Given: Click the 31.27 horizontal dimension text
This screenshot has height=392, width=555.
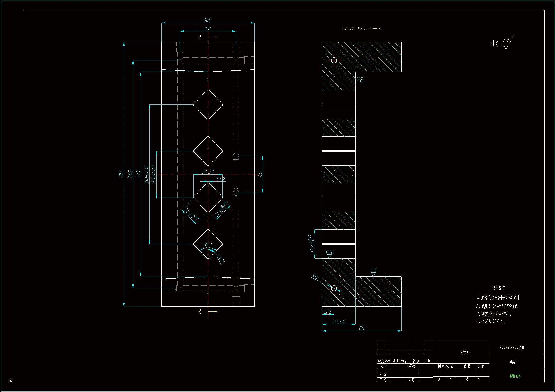Looking at the screenshot, I should pos(208,172).
